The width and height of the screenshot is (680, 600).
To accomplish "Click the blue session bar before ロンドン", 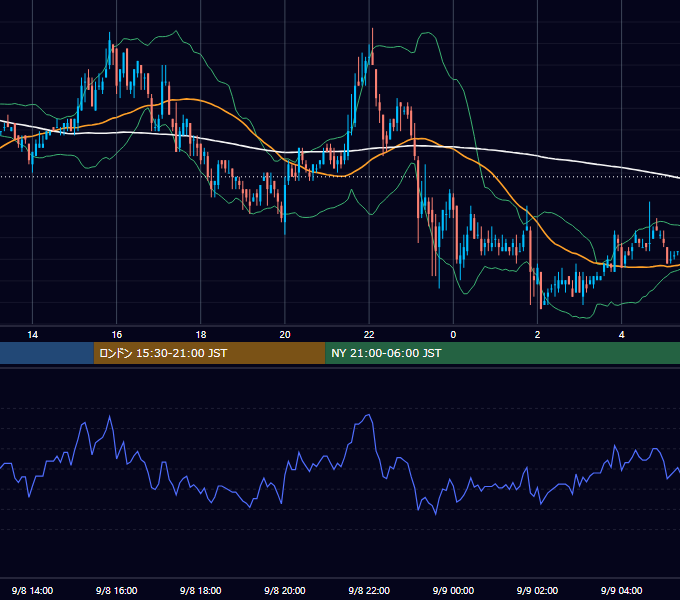I will 47,353.
